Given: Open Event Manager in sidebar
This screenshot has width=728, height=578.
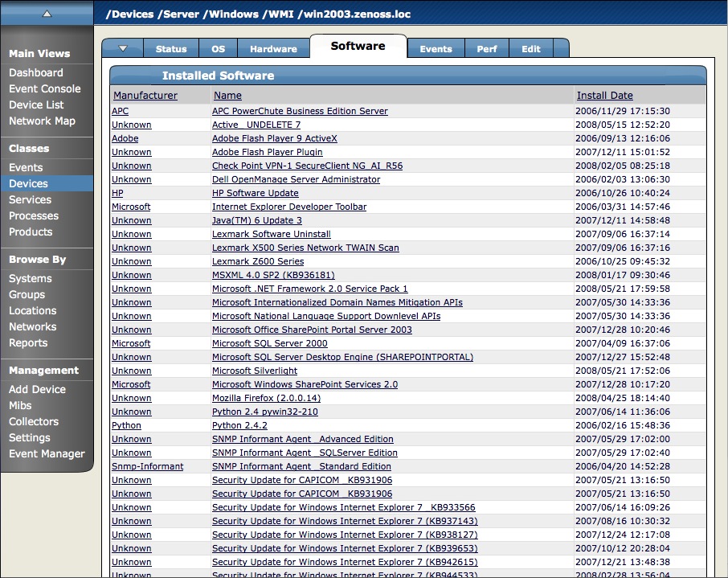Looking at the screenshot, I should pos(47,453).
